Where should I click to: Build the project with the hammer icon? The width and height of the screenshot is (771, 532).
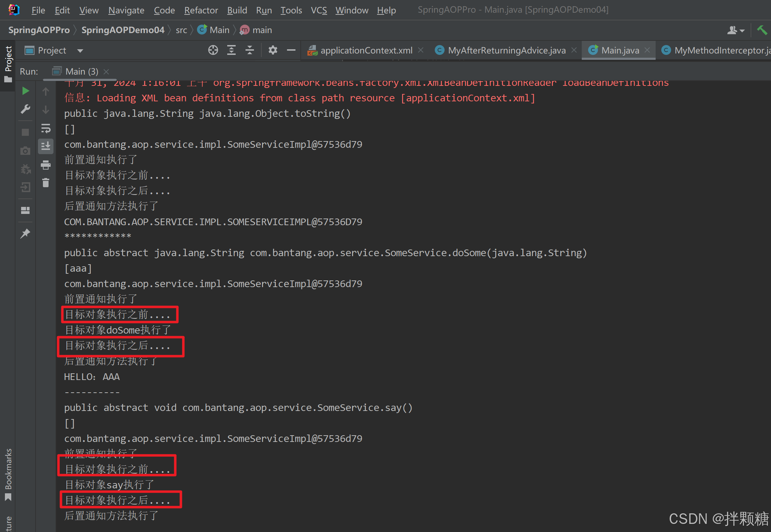(x=762, y=30)
